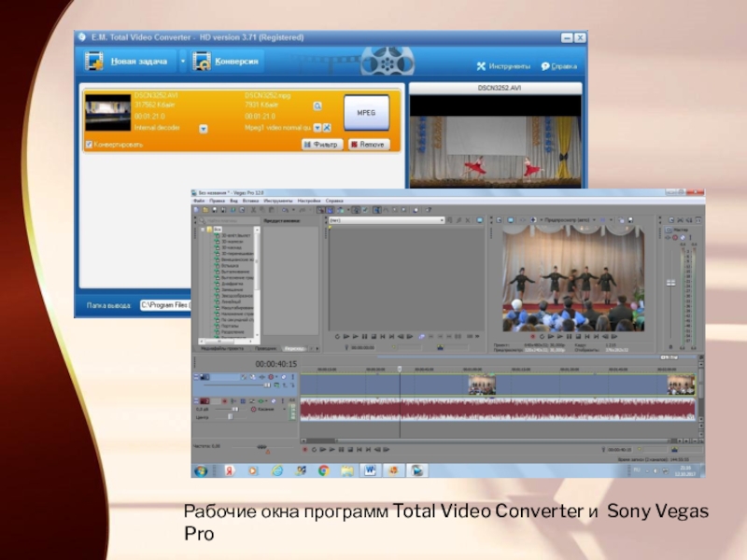
Task: Open Справка help in Total Video Converter
Action: pos(547,67)
